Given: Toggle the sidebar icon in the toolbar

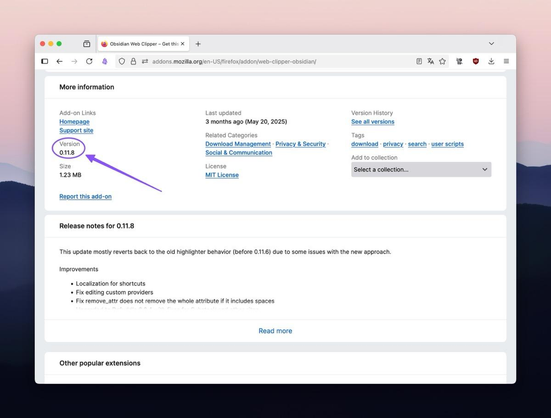Looking at the screenshot, I should point(45,61).
